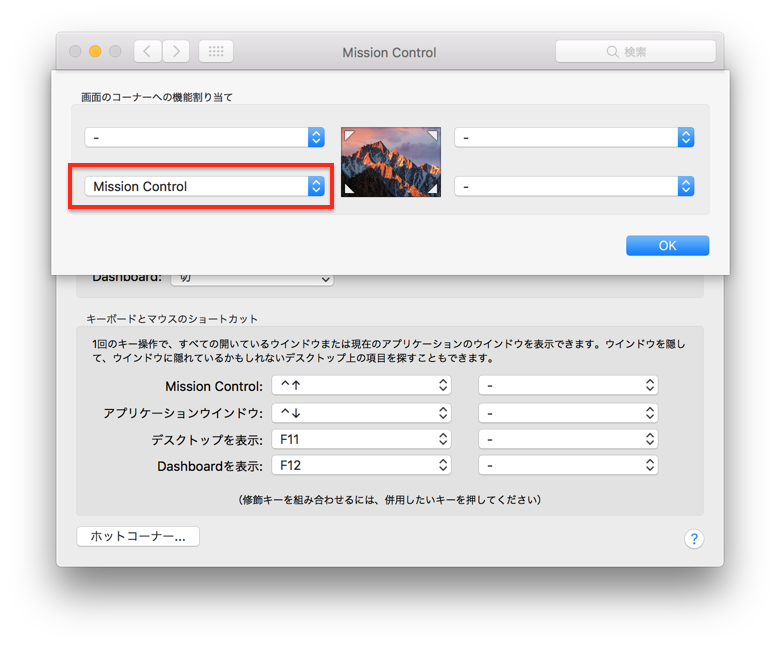Open Dashboardを表示 F12 shortcut dropdown
This screenshot has width=780, height=647.
361,465
